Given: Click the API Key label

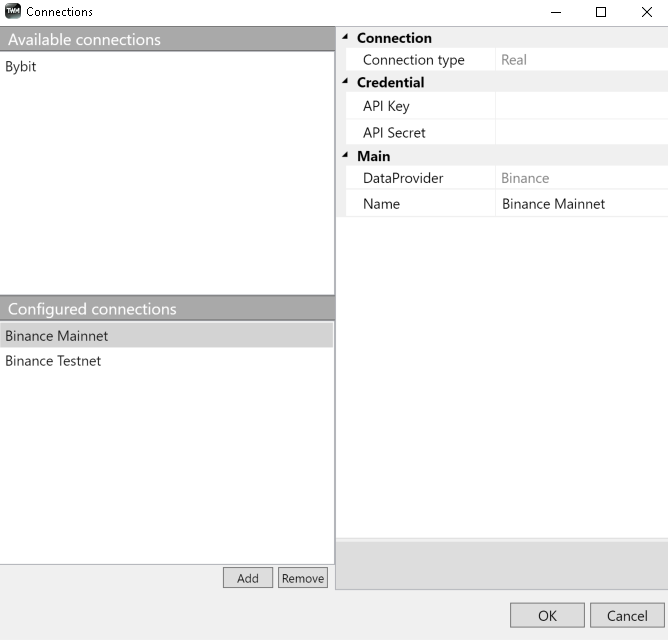Looking at the screenshot, I should [x=386, y=106].
